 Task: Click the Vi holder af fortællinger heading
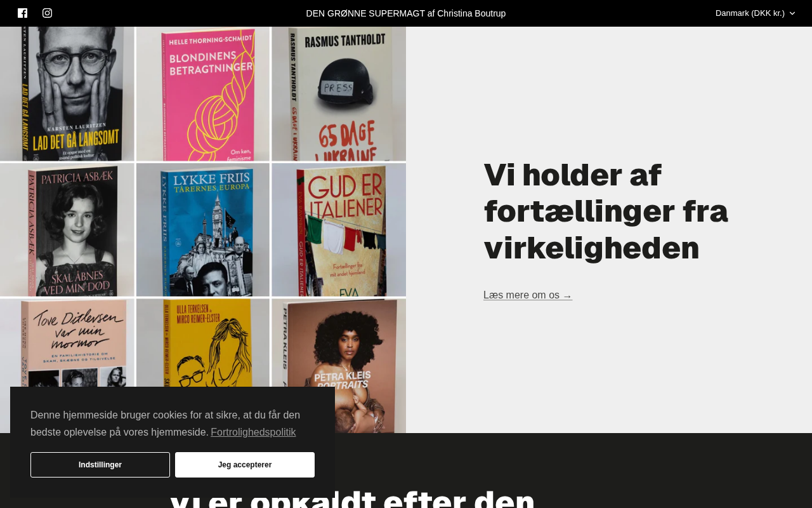[x=606, y=211]
